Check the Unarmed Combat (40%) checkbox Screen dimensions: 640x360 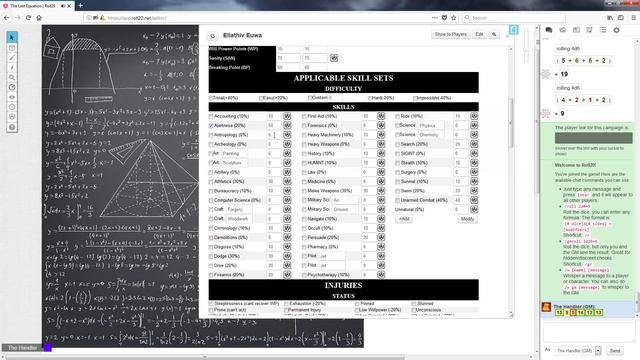point(397,200)
